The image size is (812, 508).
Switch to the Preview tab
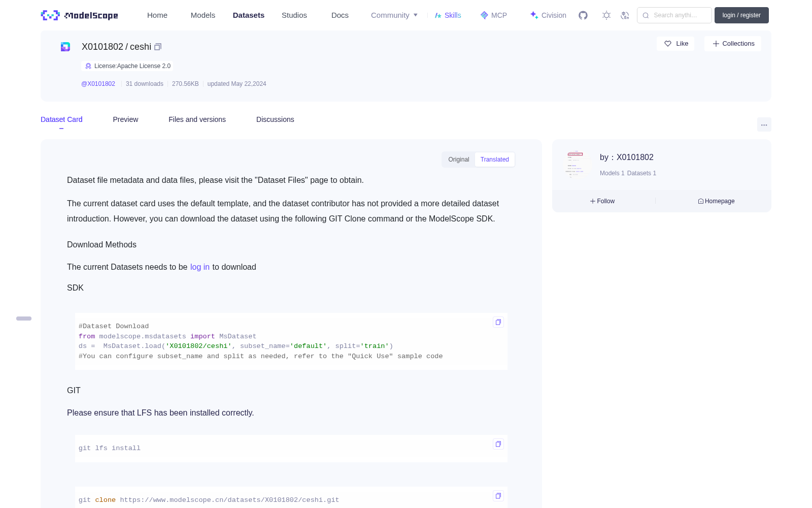point(125,119)
